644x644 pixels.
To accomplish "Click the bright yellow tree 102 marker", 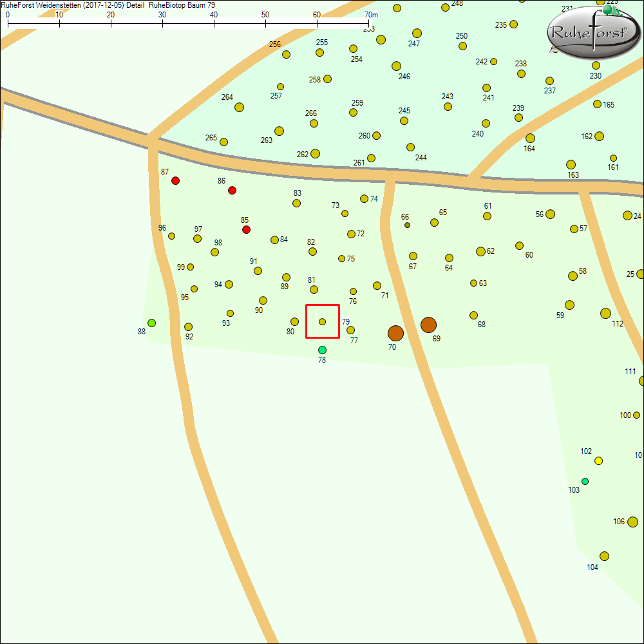I will 598,460.
